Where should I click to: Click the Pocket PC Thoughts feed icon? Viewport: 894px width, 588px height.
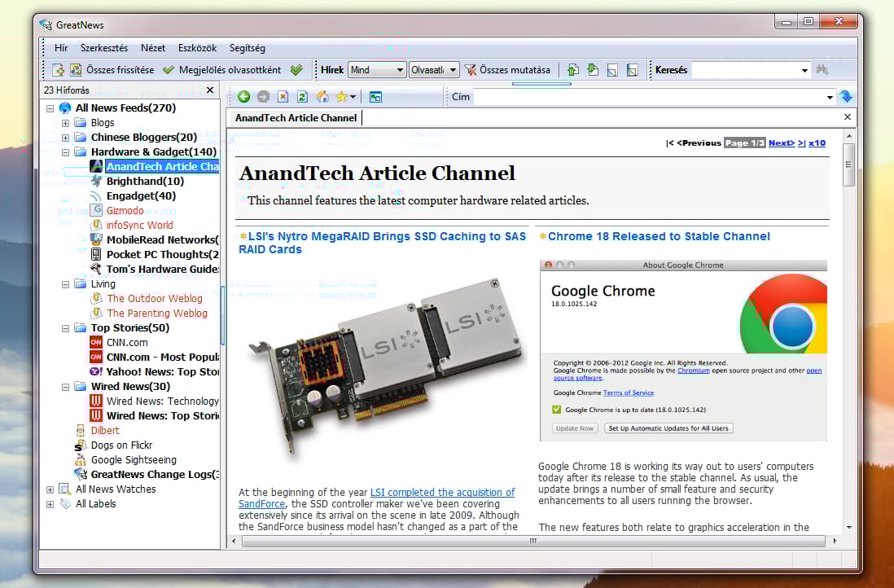pos(96,254)
